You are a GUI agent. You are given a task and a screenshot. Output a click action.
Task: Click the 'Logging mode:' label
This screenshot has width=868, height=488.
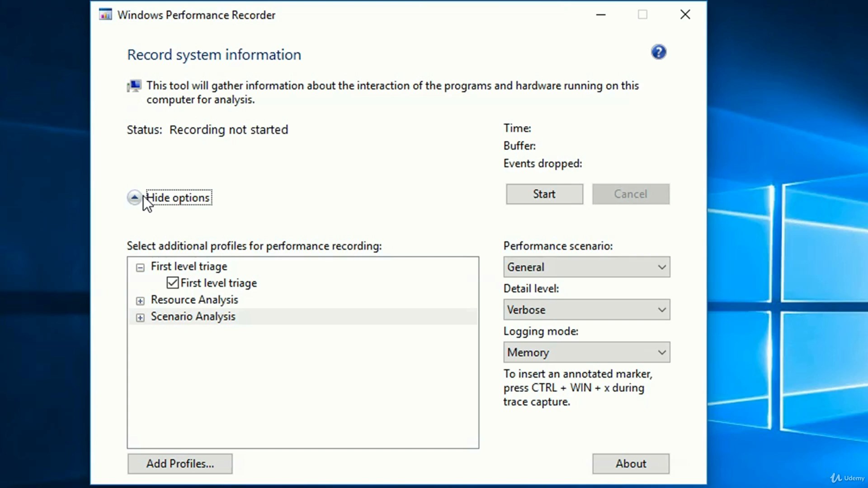tap(541, 331)
